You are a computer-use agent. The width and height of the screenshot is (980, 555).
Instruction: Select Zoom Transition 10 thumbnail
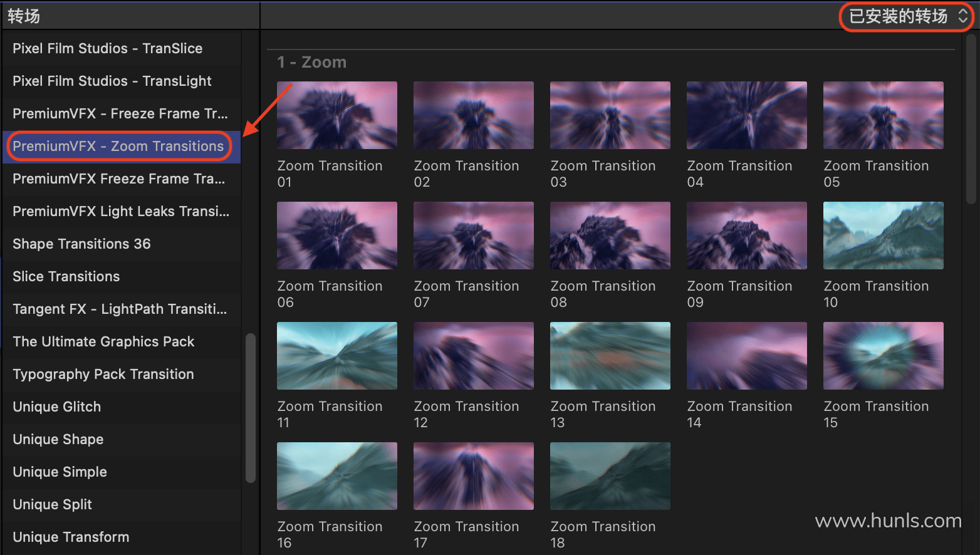pos(884,236)
